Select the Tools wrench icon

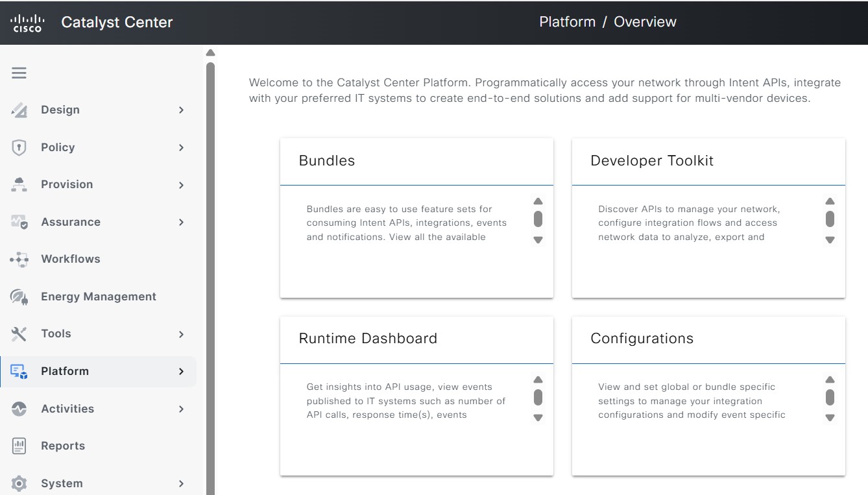click(x=19, y=333)
